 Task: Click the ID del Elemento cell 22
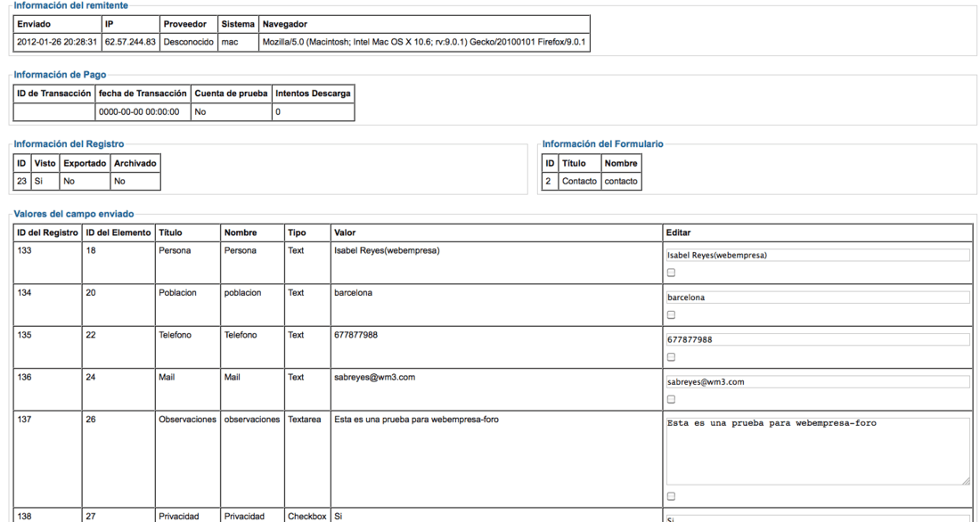pyautogui.click(x=91, y=335)
